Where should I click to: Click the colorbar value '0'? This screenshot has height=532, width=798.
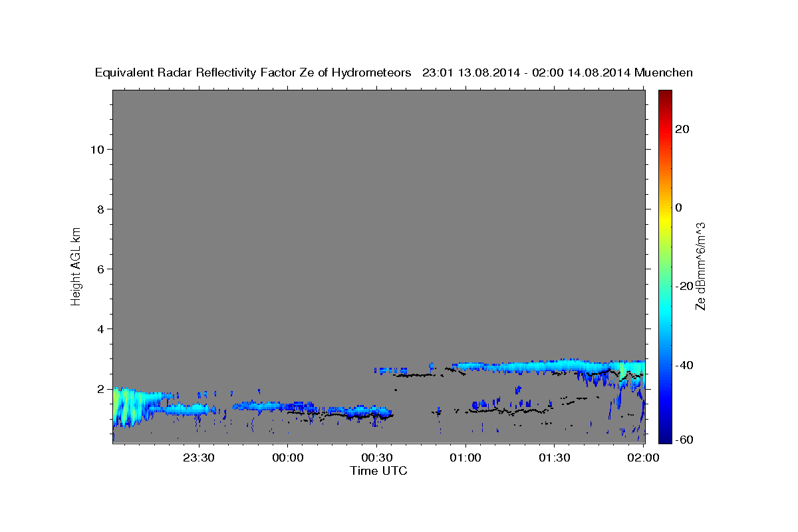click(x=679, y=207)
